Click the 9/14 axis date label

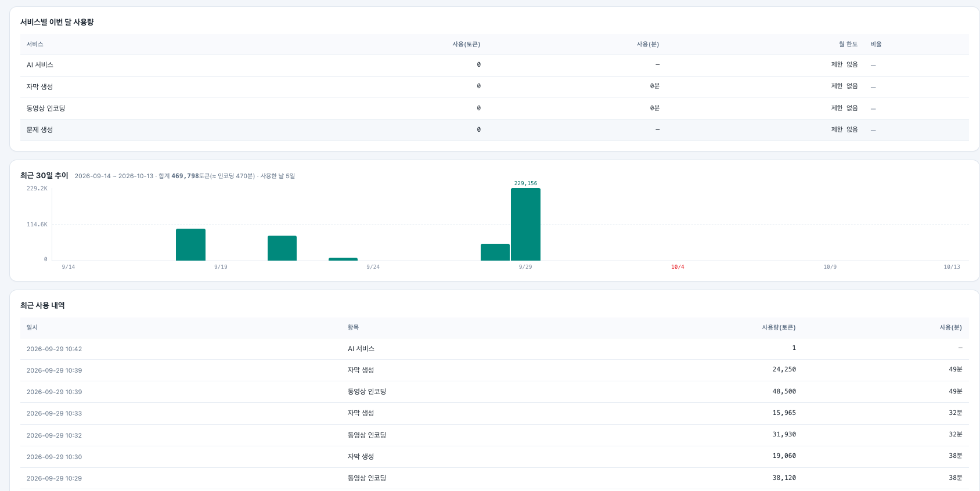click(69, 267)
